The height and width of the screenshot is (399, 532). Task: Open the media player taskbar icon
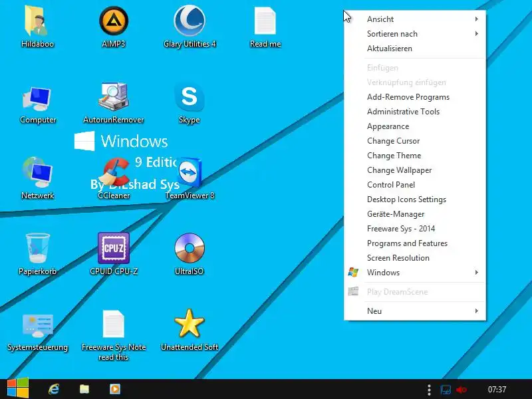tap(115, 389)
